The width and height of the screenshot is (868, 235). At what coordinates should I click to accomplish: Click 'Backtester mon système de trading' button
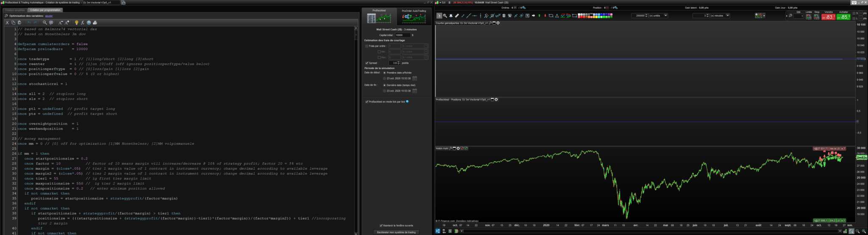coord(396,232)
